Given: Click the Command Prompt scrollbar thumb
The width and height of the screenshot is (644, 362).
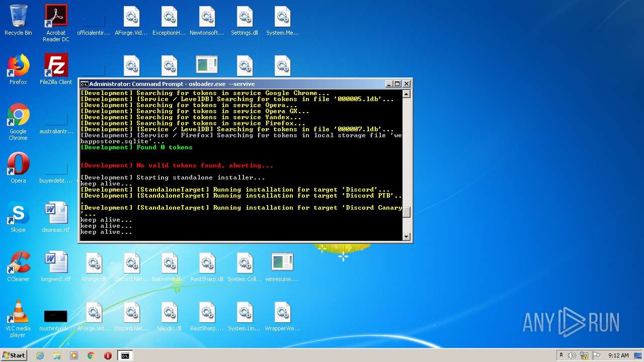Looking at the screenshot, I should click(407, 212).
